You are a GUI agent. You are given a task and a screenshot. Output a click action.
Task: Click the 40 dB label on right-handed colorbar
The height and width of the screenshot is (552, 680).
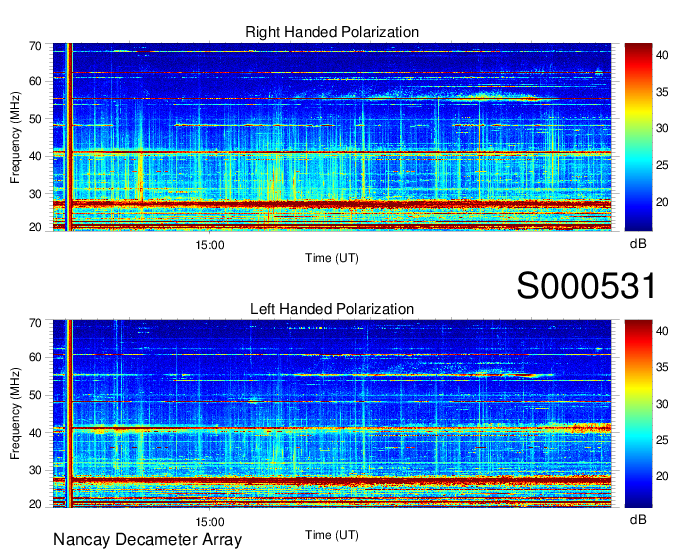(x=662, y=55)
